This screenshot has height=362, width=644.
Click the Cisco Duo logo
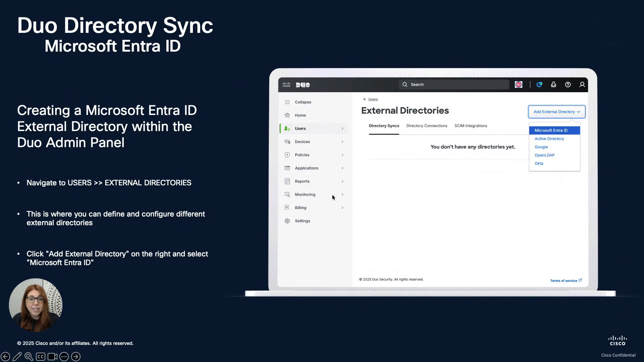pyautogui.click(x=296, y=85)
